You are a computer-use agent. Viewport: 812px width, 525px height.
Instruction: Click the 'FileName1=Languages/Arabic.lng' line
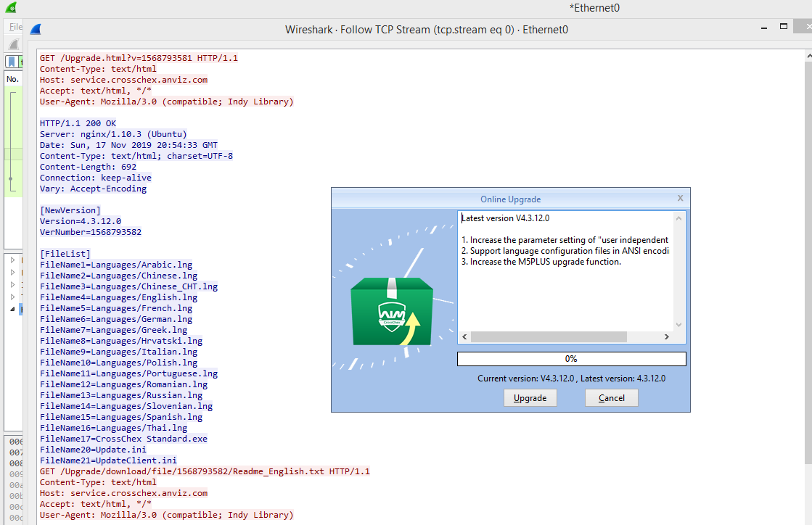(116, 264)
